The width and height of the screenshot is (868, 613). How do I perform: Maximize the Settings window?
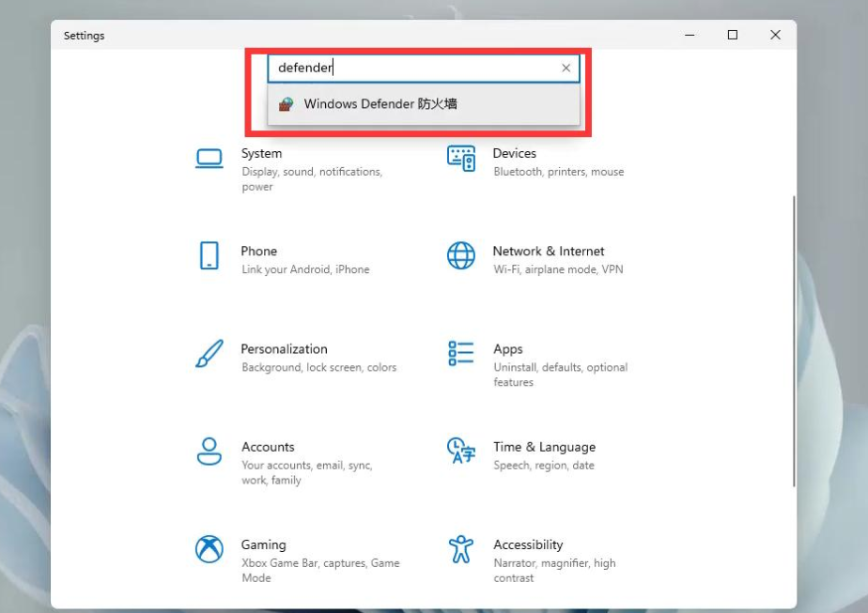732,35
